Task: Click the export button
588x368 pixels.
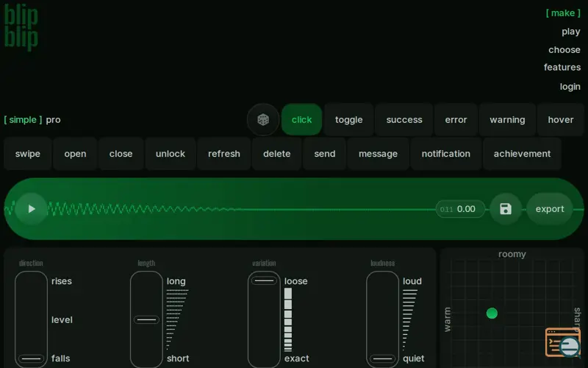Action: point(550,209)
